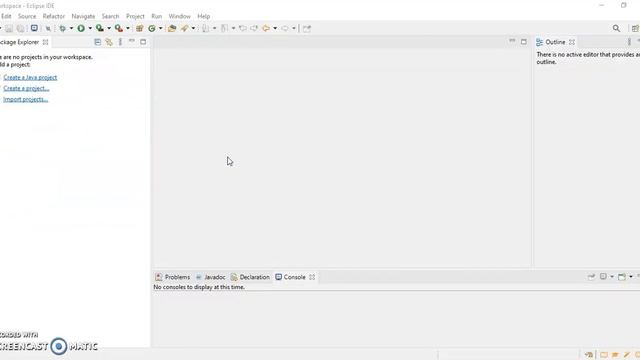Open the Display Selected Console dropdown arrow

[611, 277]
